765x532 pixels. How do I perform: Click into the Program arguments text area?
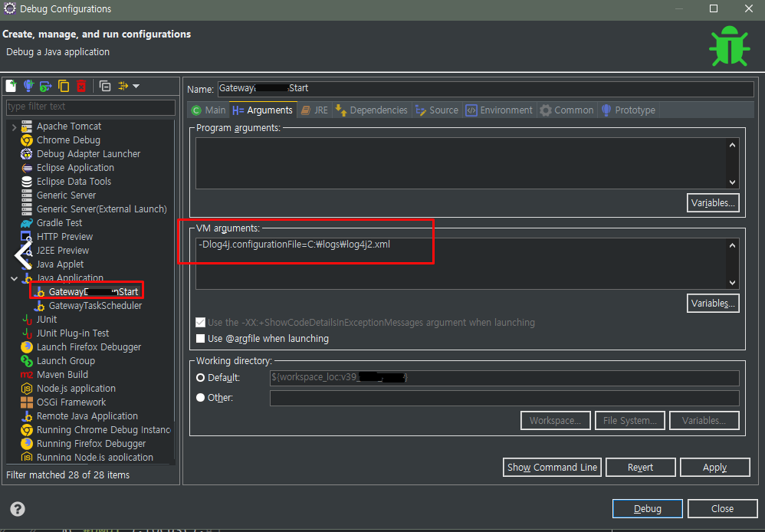[461, 163]
